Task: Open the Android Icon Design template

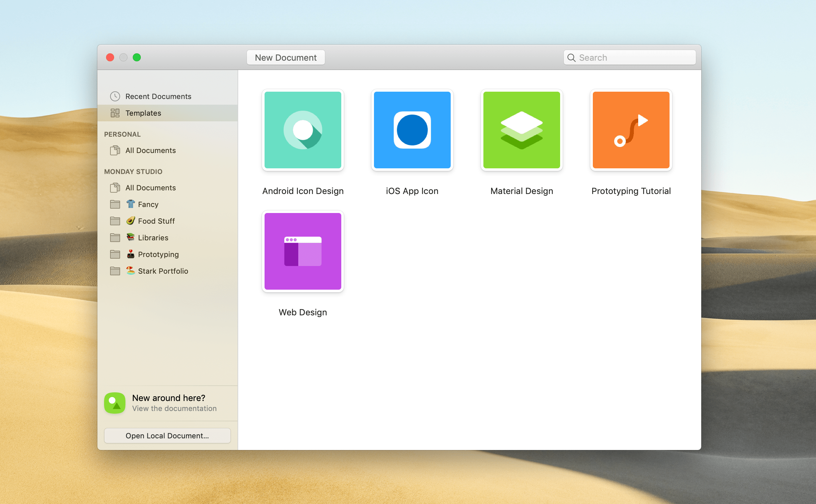Action: tap(303, 130)
